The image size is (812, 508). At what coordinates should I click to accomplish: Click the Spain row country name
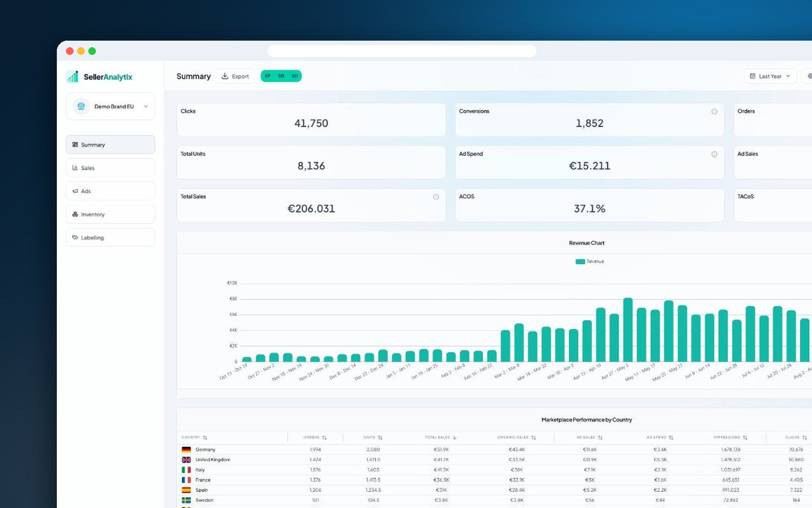coord(201,490)
